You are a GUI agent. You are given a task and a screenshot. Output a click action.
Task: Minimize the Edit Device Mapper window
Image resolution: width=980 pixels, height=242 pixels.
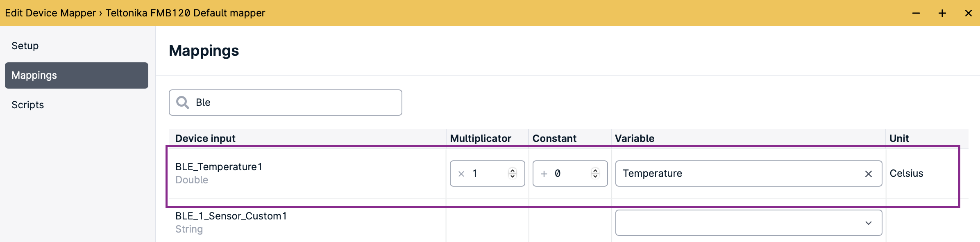916,13
